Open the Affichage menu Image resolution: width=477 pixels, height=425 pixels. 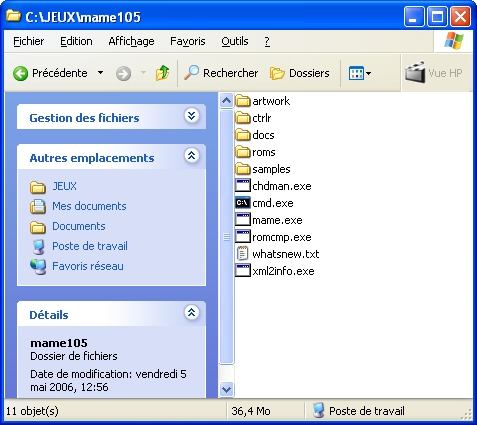pyautogui.click(x=131, y=41)
